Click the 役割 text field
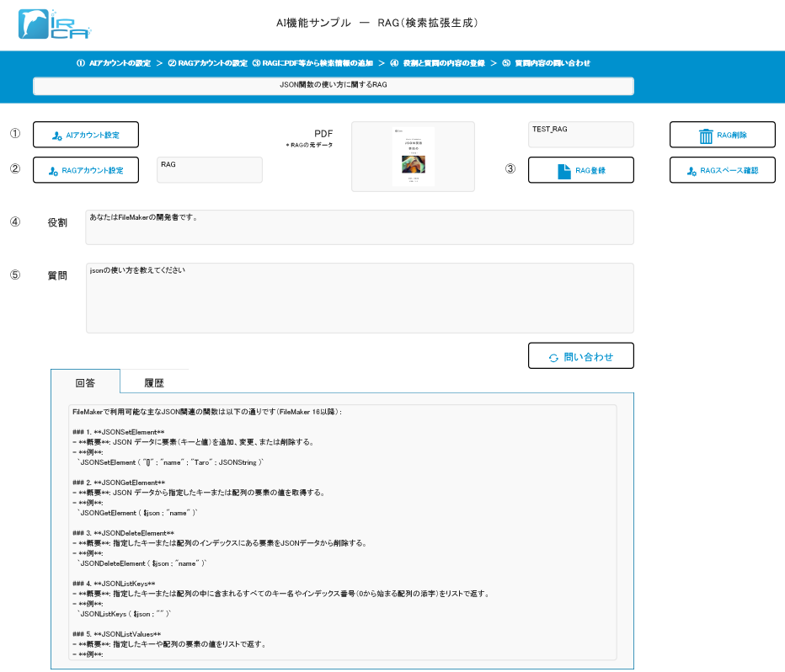The width and height of the screenshot is (785, 672). (x=360, y=227)
